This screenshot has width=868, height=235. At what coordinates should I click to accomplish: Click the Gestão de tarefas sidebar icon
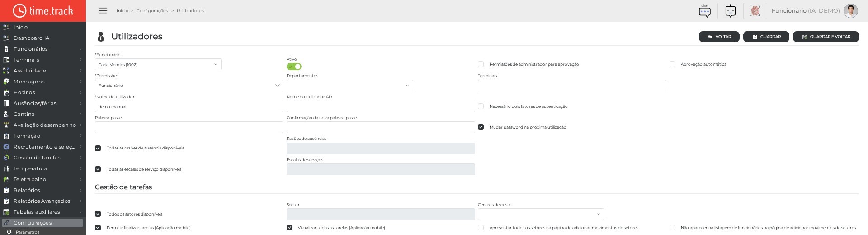tap(6, 158)
